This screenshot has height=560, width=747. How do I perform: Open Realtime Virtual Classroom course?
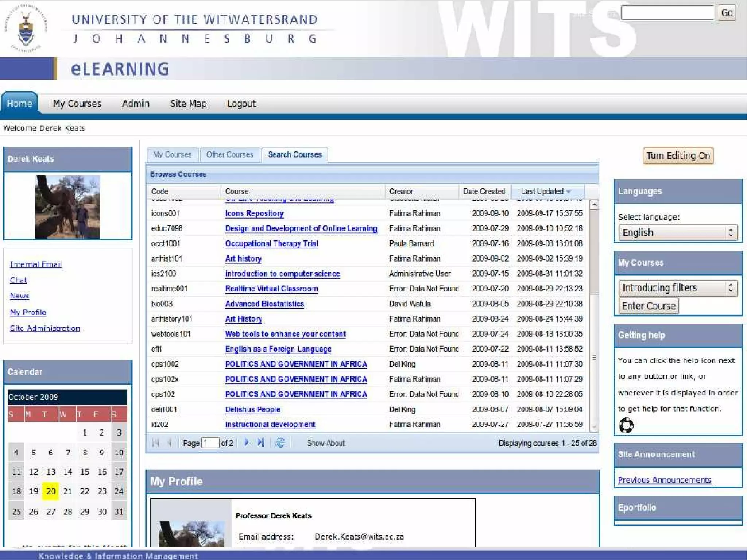tap(271, 289)
